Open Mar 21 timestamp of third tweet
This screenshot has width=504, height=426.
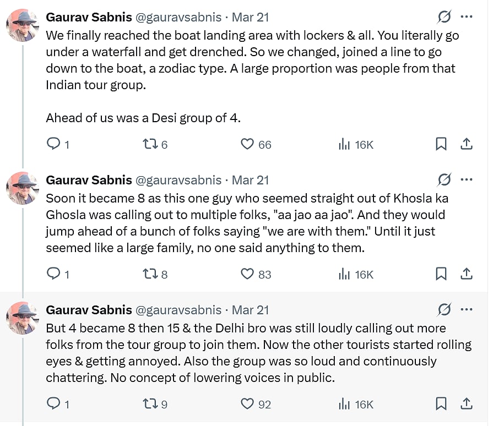click(250, 310)
